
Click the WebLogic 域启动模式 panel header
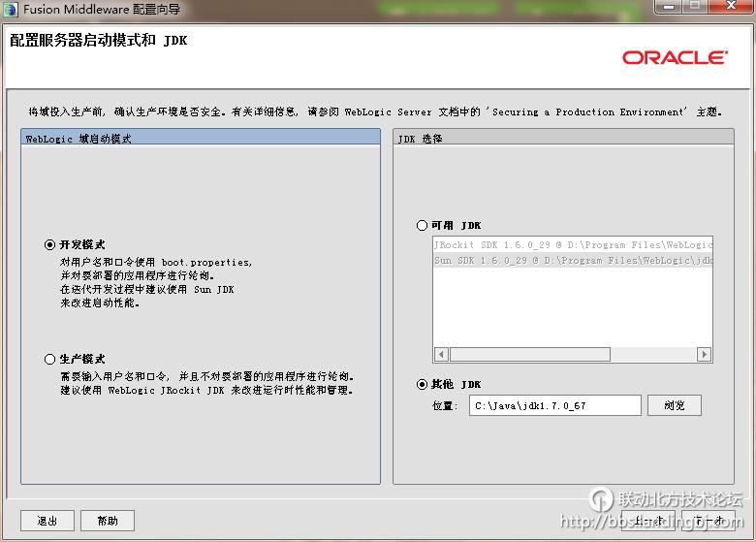[201, 138]
